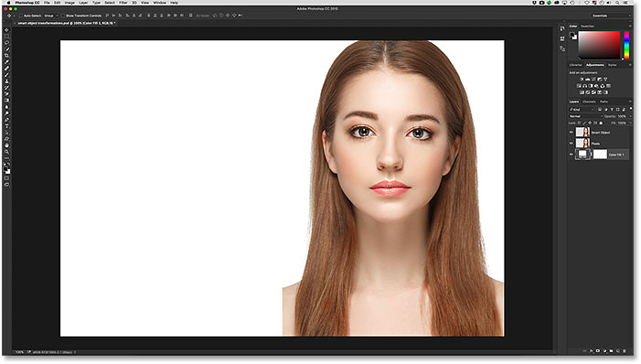Toggle visibility of the Pixels layer
Screen dimensions: 641x364
(x=572, y=144)
